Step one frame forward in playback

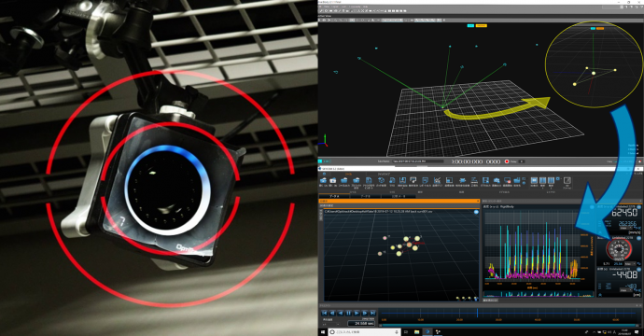click(365, 313)
